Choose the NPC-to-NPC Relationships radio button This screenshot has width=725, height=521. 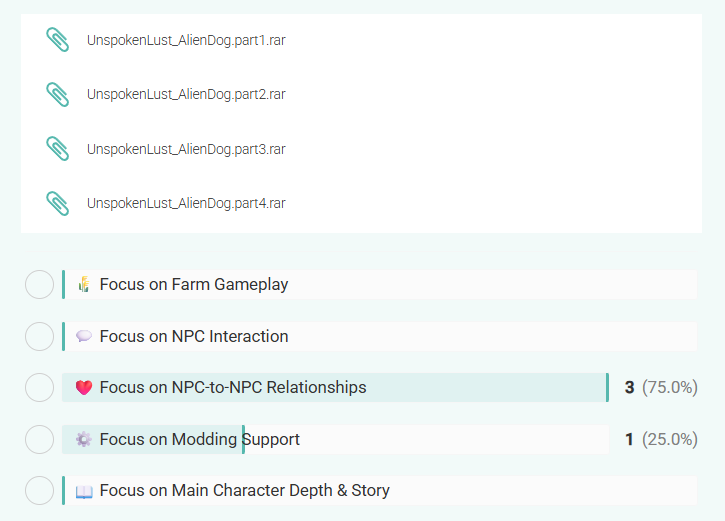[39, 387]
